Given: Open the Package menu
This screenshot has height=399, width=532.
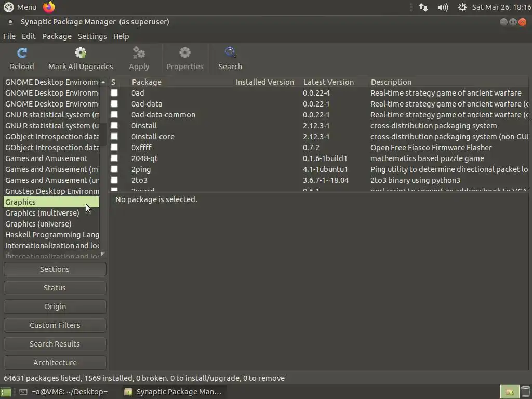Looking at the screenshot, I should point(57,36).
